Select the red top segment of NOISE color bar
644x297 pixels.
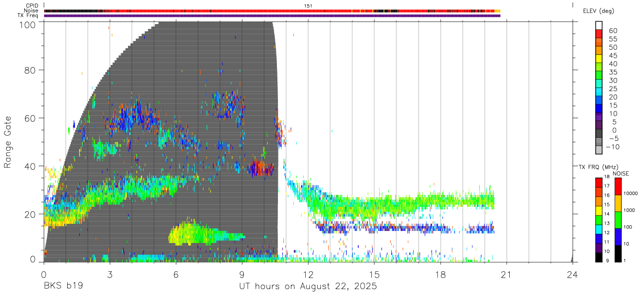618,186
